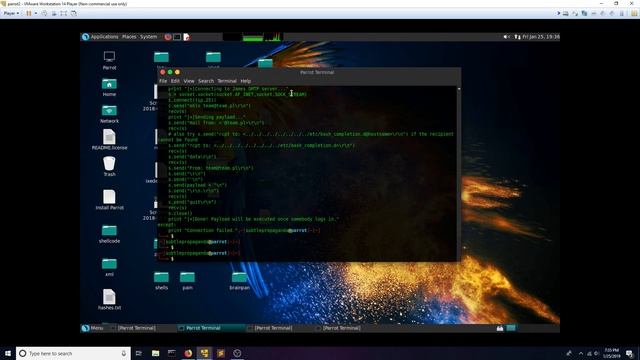Click the date and time in Parrot panel
640x360 pixels.
tap(541, 37)
